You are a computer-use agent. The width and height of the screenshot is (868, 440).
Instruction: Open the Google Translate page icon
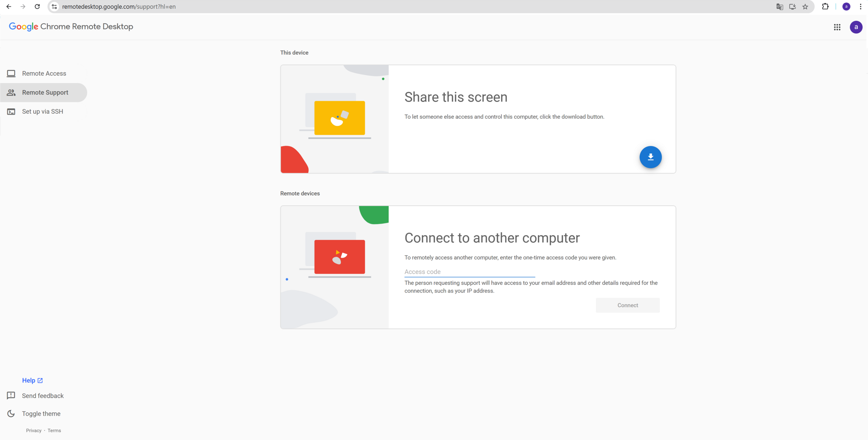tap(780, 6)
